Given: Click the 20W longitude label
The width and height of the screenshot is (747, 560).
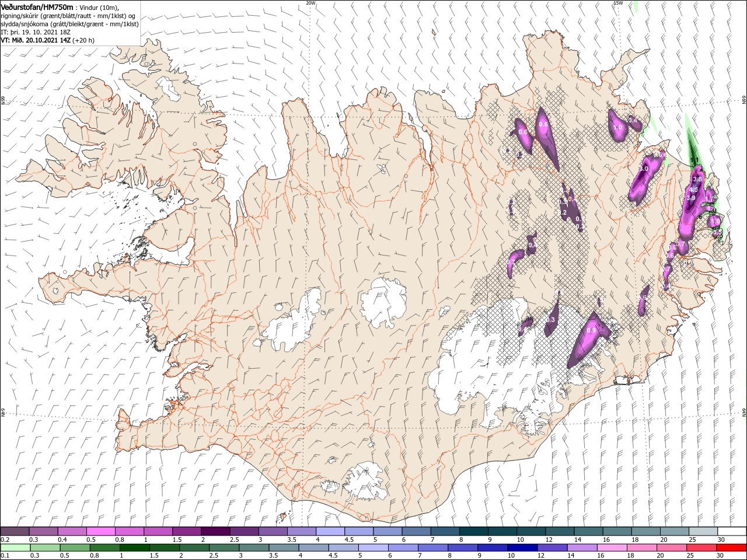Looking at the screenshot, I should pyautogui.click(x=310, y=3).
